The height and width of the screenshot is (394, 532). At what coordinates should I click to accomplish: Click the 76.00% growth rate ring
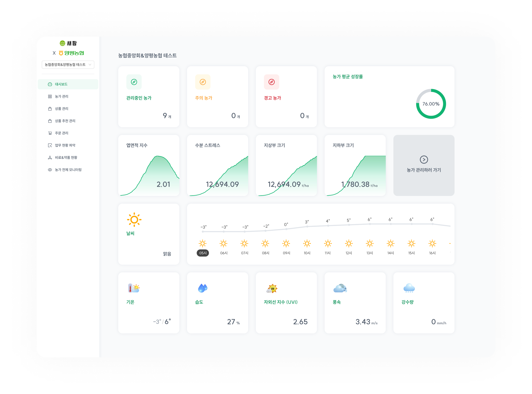point(431,104)
